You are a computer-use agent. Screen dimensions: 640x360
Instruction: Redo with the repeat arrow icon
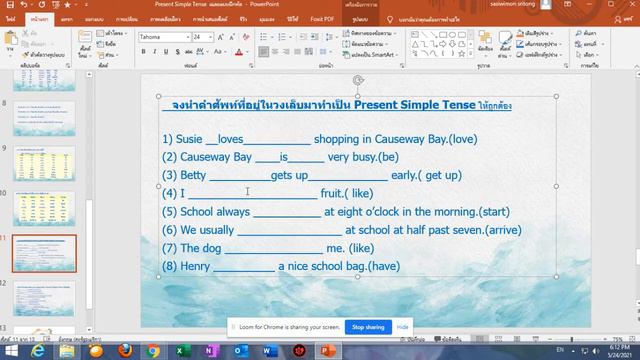42,4
